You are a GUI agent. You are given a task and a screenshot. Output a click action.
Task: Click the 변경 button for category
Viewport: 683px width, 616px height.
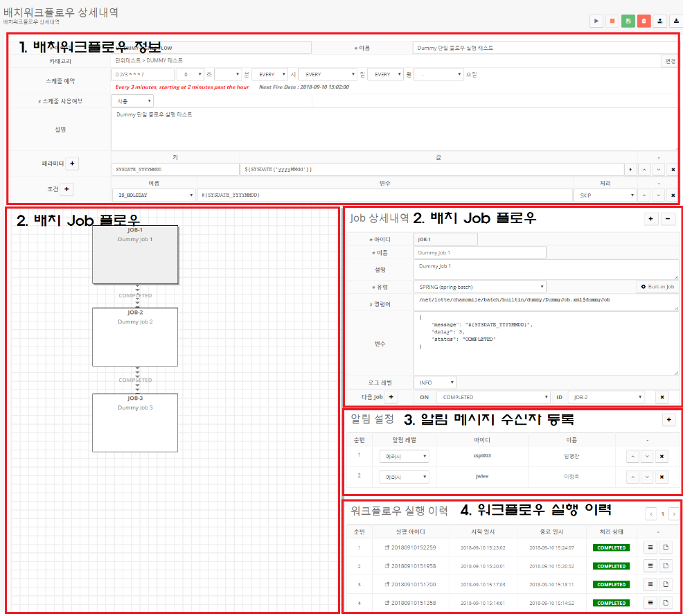(670, 61)
